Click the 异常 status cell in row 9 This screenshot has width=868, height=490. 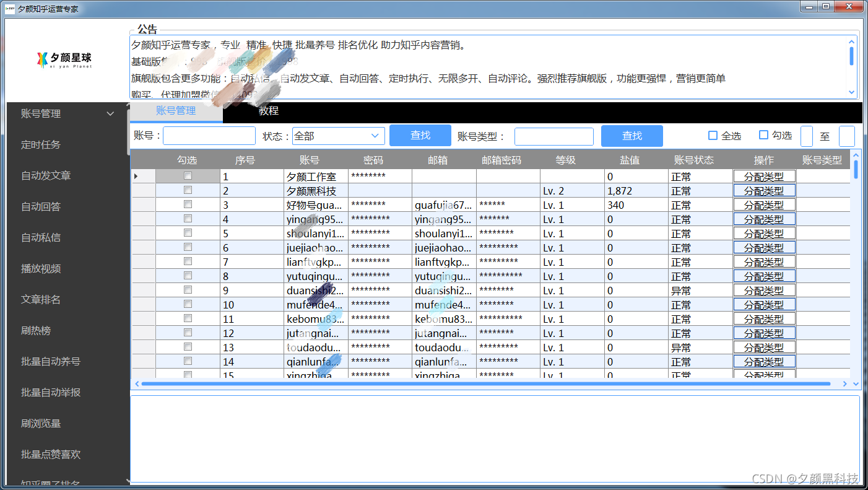coord(701,290)
